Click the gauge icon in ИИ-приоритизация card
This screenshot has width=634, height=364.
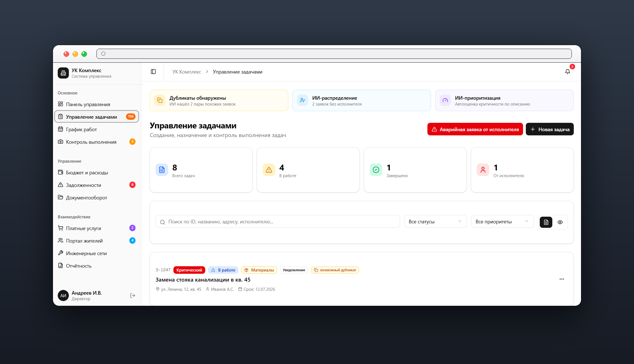(x=445, y=100)
